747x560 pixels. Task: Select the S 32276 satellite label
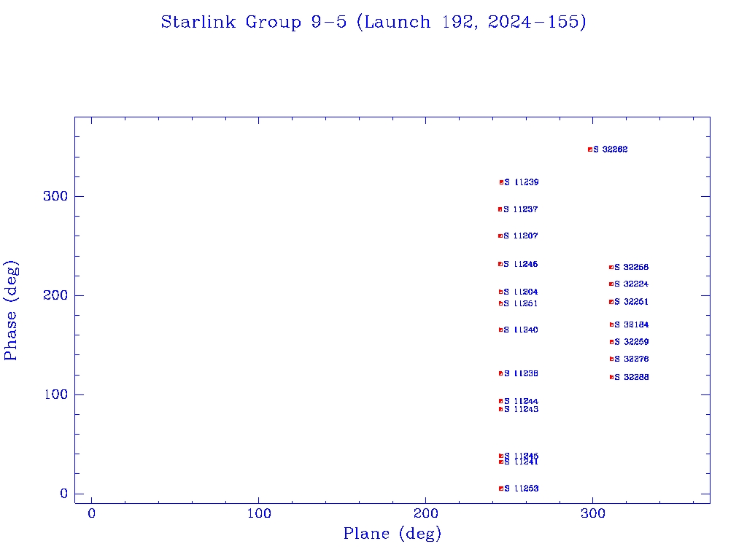pos(631,359)
